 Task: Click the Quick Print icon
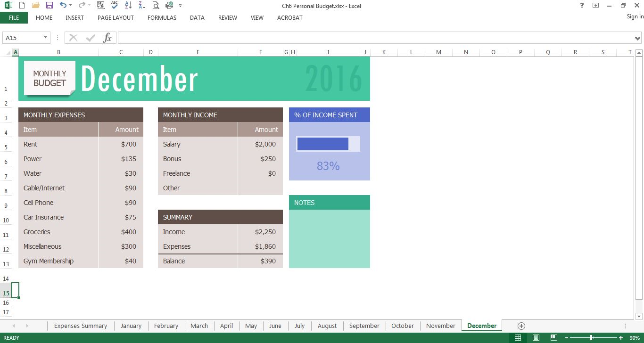(169, 6)
